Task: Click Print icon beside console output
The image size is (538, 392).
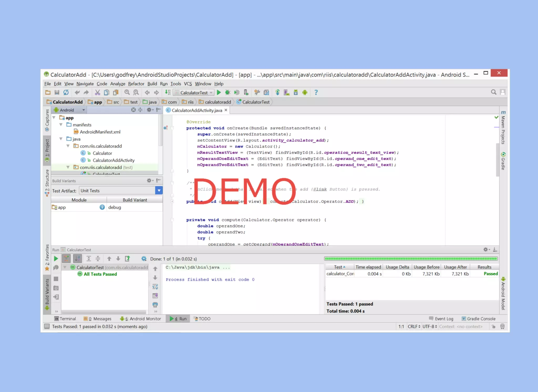Action: coord(155,305)
